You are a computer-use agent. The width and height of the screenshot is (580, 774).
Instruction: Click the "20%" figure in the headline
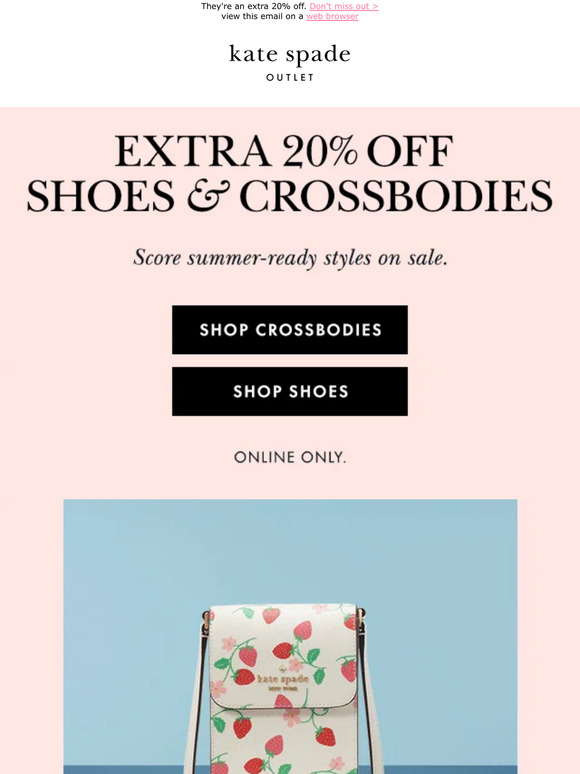click(x=319, y=152)
